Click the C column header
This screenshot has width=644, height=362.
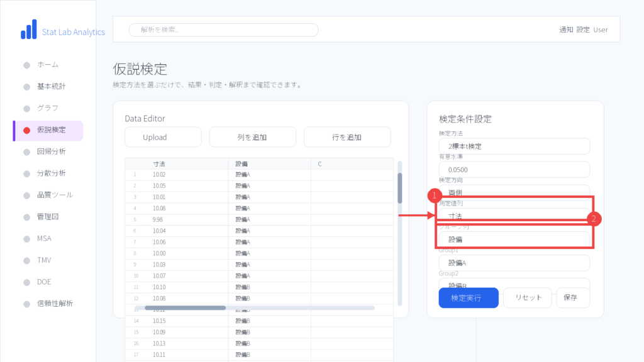pyautogui.click(x=352, y=164)
